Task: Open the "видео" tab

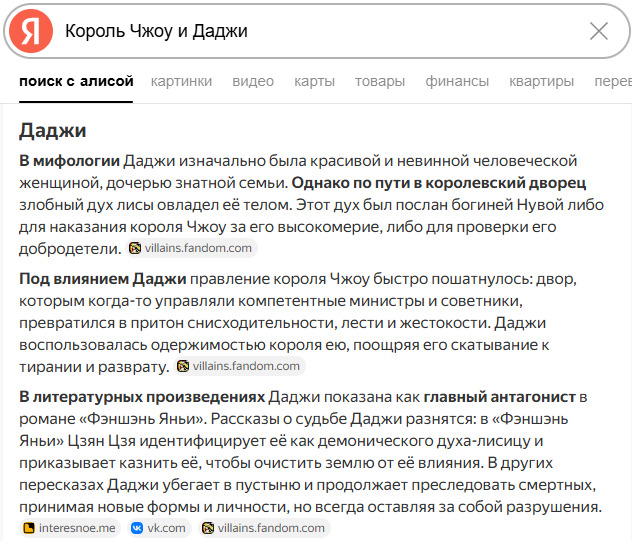Action: click(253, 81)
